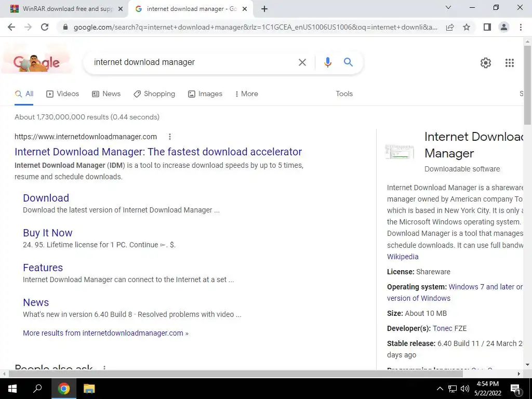The height and width of the screenshot is (399, 532).
Task: Click the IDM thumbnail in knowledge panel
Action: 400,152
